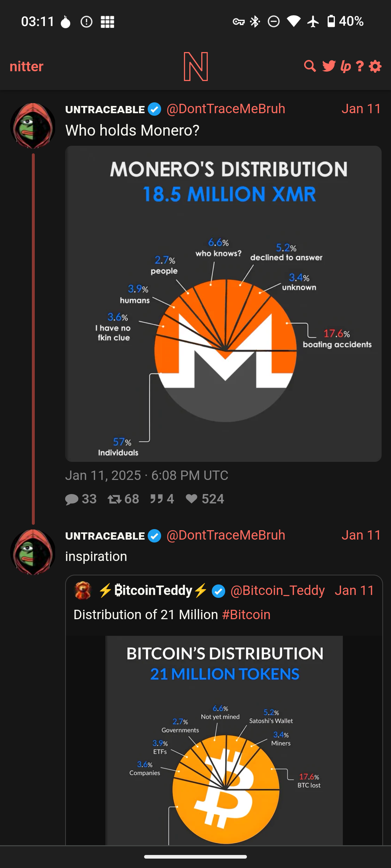Click the Twitter bird icon in header

click(x=329, y=66)
